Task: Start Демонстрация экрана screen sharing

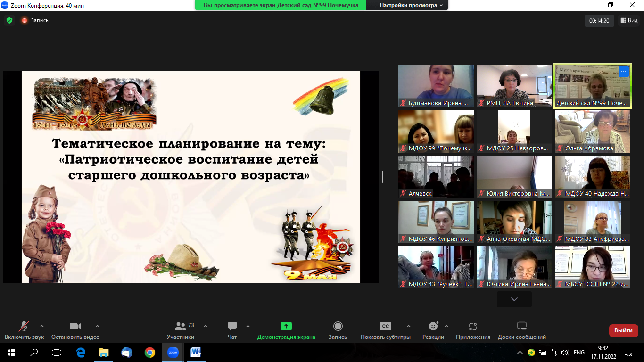Action: pos(286,330)
